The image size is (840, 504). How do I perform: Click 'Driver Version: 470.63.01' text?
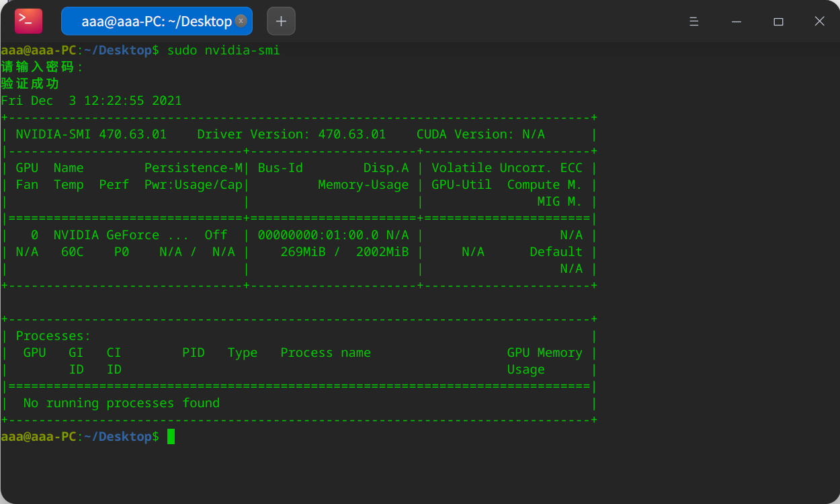click(x=292, y=134)
